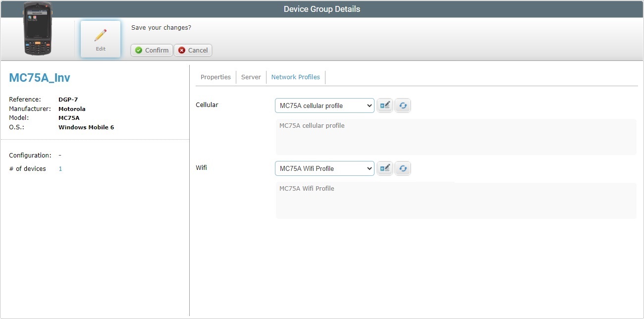Click the MC75A_Inv group name

(40, 77)
